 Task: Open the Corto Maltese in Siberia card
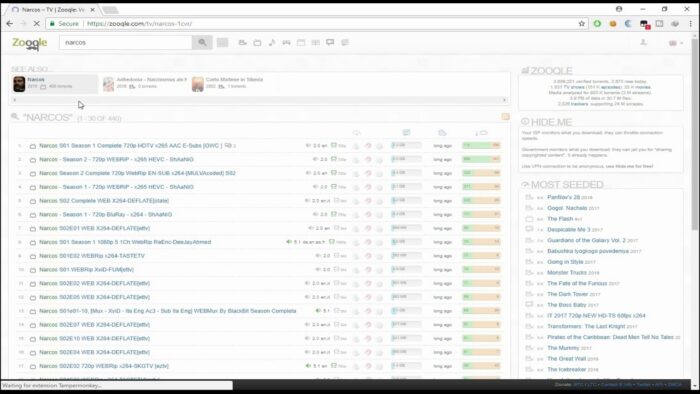pos(228,83)
